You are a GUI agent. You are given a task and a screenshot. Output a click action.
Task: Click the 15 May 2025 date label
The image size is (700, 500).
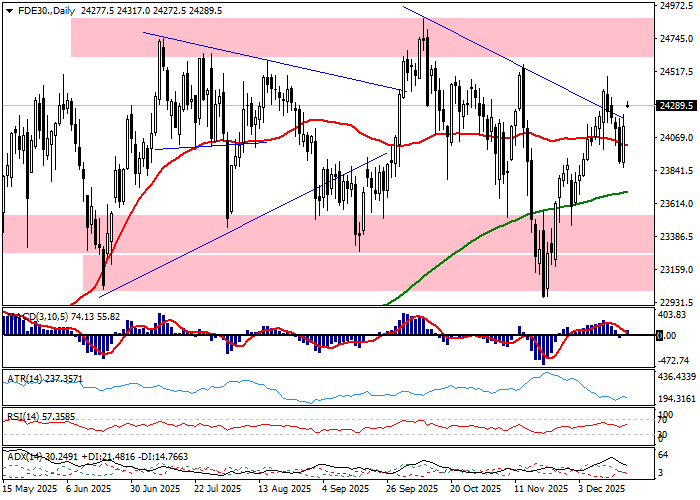(29, 490)
